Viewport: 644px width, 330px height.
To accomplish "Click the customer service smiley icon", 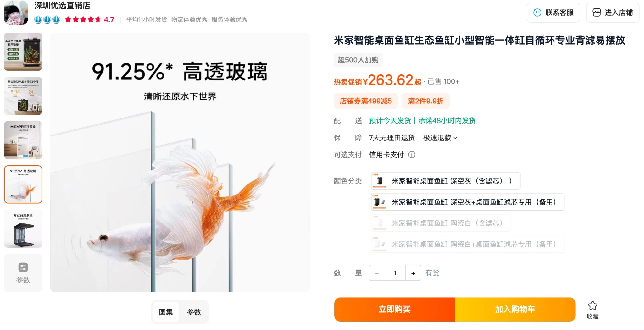I will (537, 13).
